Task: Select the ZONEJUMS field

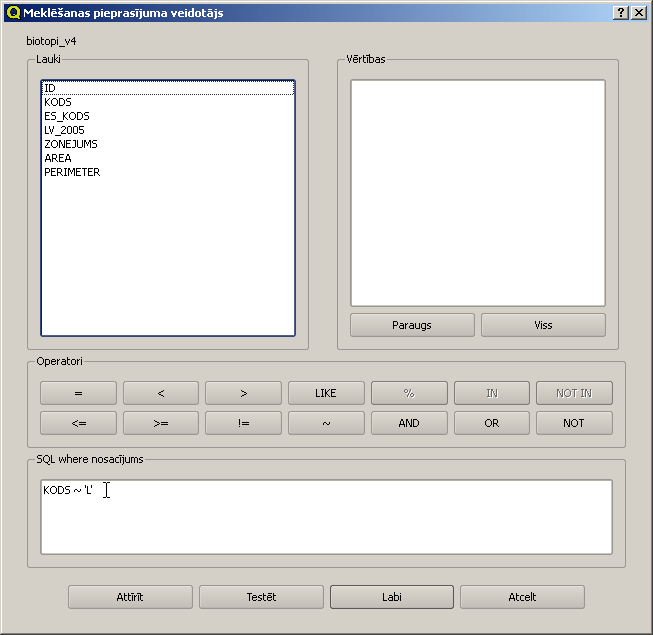Action: coord(168,144)
